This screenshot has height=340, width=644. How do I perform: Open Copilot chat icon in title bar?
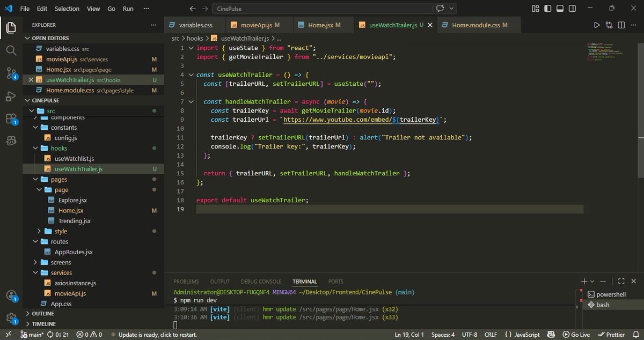[441, 9]
